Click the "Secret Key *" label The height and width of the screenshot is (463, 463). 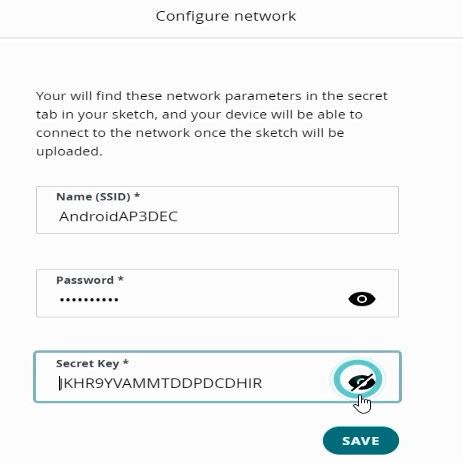92,363
